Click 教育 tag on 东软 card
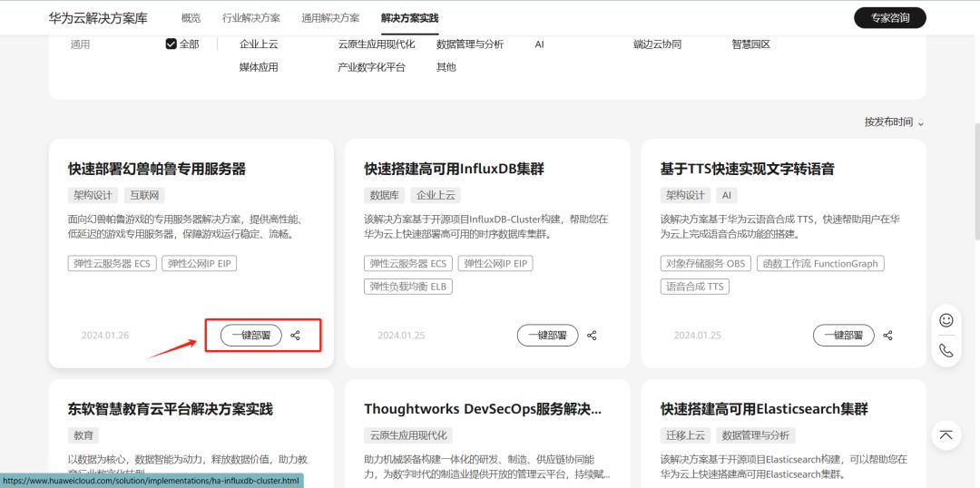 (x=83, y=435)
